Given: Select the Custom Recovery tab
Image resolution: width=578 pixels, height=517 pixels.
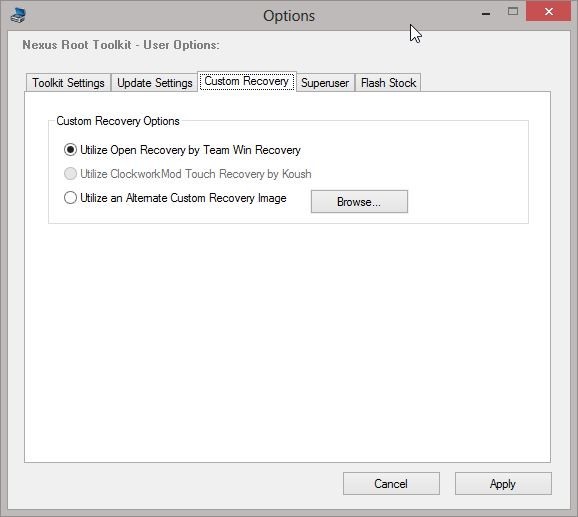Looking at the screenshot, I should tap(247, 81).
